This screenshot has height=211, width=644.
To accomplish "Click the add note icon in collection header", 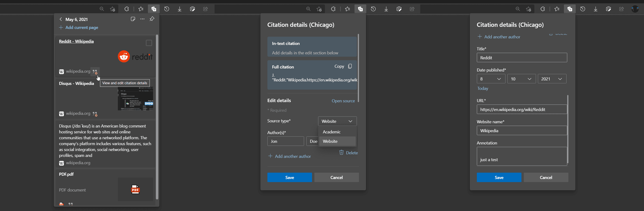I will click(133, 19).
